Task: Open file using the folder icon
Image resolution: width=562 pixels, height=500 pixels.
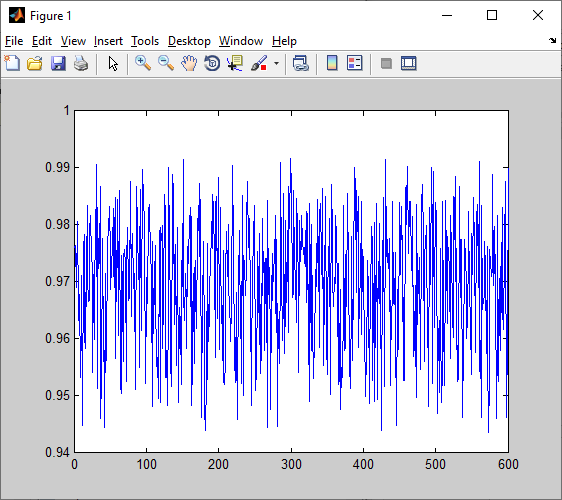Action: coord(35,63)
